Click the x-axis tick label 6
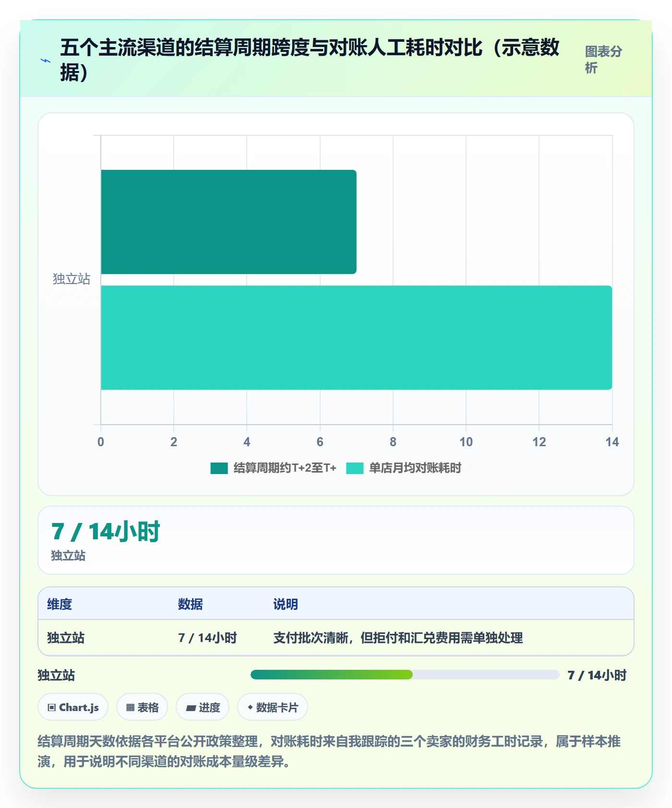The height and width of the screenshot is (808, 672). pyautogui.click(x=320, y=442)
